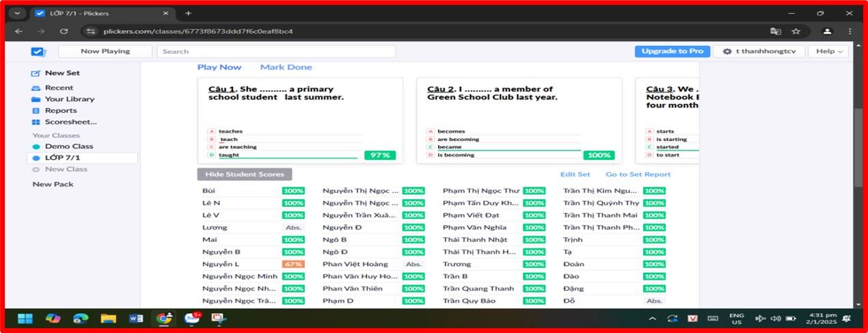This screenshot has width=868, height=333.
Task: Click answer option 'became' in Câu 2
Action: tap(450, 147)
